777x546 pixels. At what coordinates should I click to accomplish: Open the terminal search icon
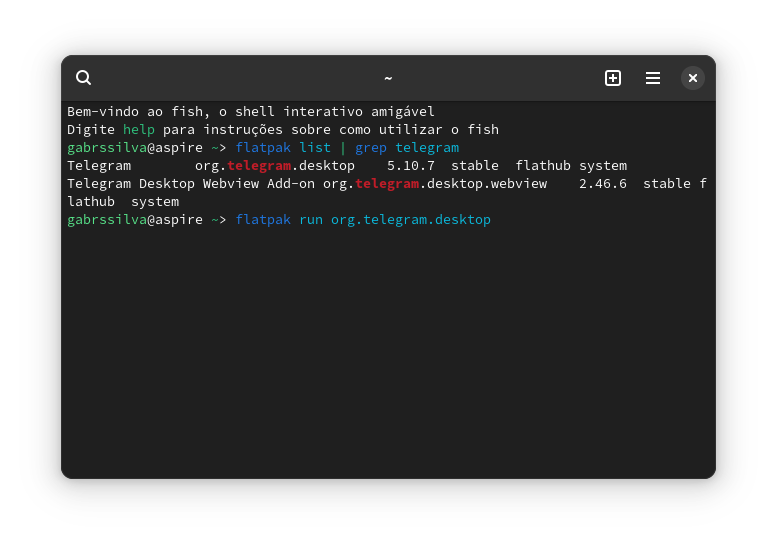click(x=84, y=78)
